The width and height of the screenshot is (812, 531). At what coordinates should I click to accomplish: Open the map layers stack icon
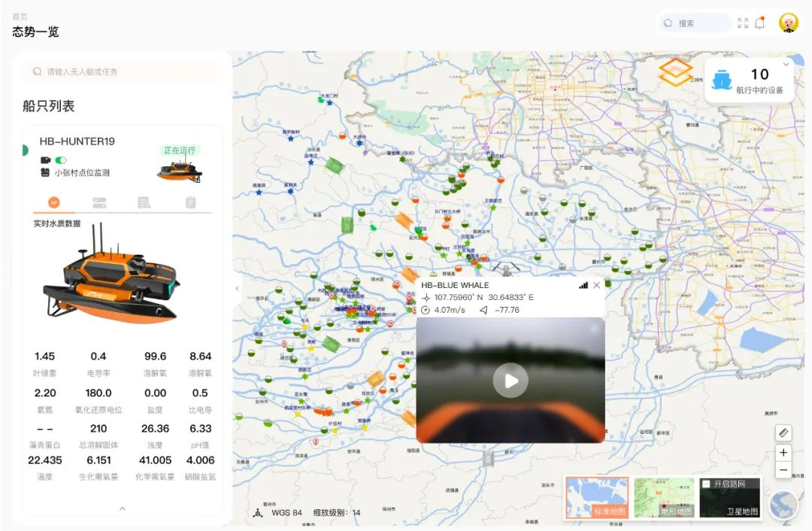tap(675, 72)
